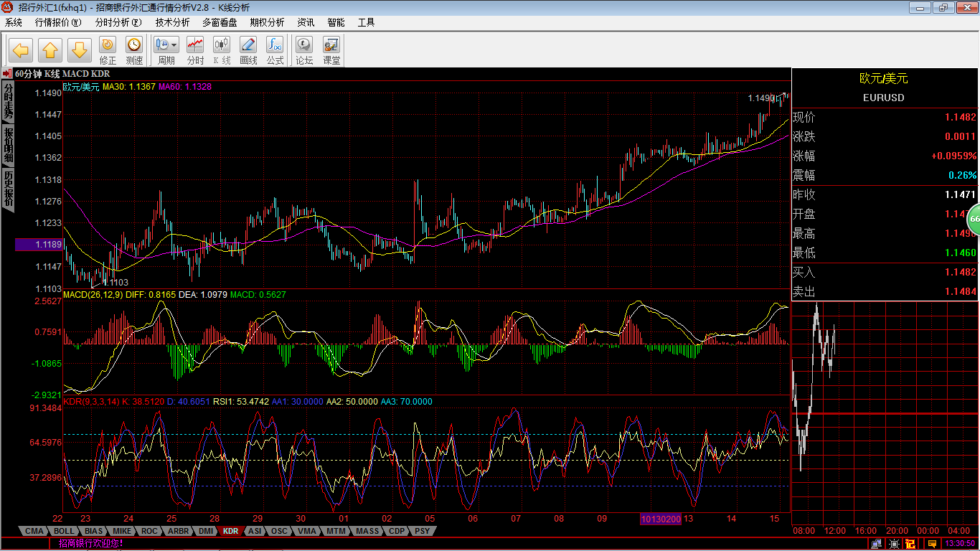Open the 报价明细 side tab
The image size is (980, 551).
click(x=8, y=145)
